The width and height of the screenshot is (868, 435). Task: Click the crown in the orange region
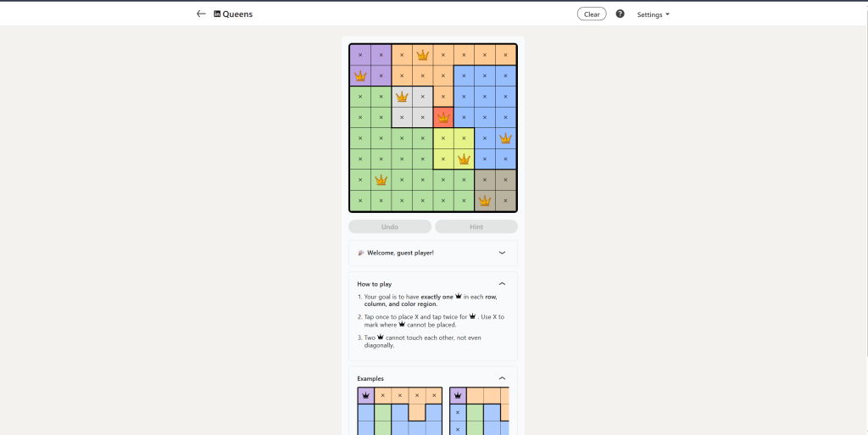point(422,55)
